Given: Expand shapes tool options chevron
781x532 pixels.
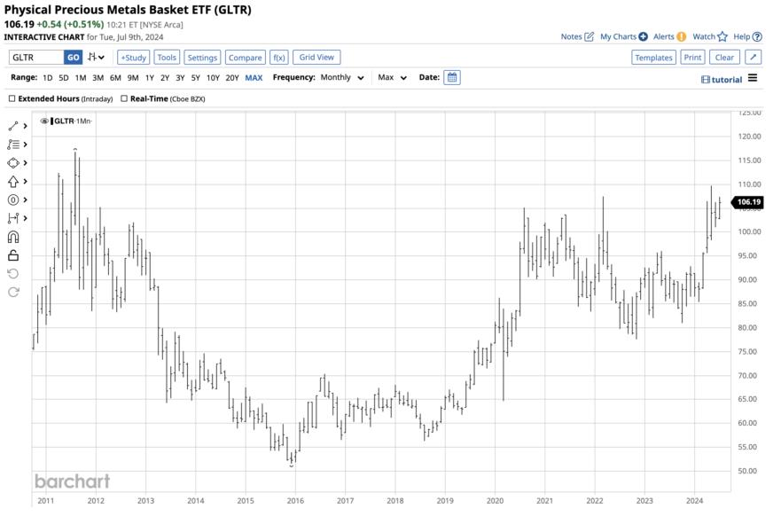Looking at the screenshot, I should pyautogui.click(x=25, y=163).
